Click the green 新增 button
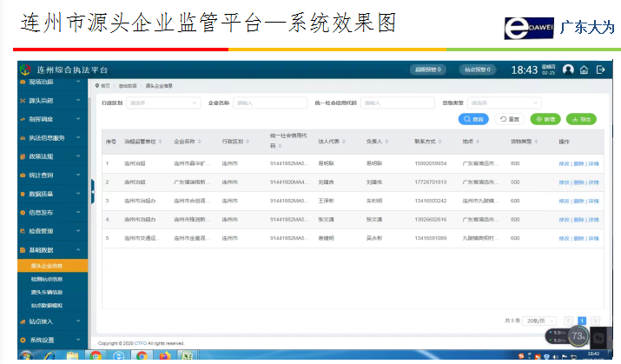 pyautogui.click(x=546, y=119)
